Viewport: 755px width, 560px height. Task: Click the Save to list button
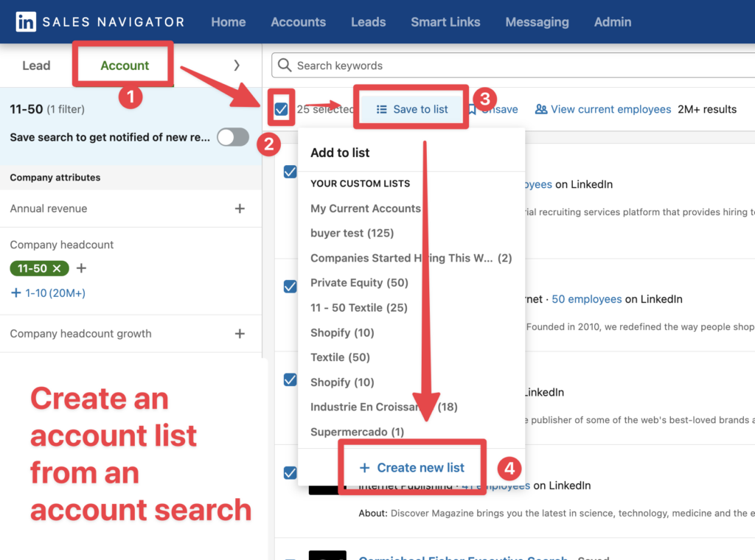click(411, 109)
